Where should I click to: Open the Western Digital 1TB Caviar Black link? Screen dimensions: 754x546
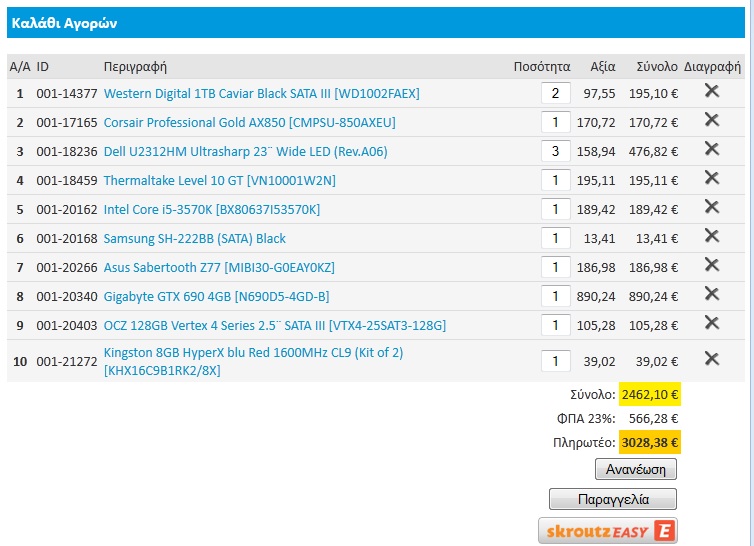point(262,93)
